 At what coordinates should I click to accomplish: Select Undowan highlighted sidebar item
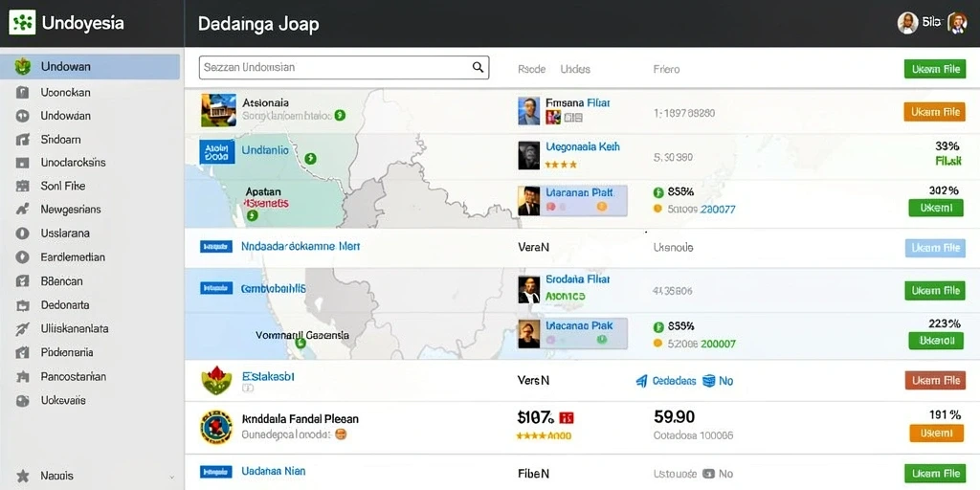coord(90,66)
